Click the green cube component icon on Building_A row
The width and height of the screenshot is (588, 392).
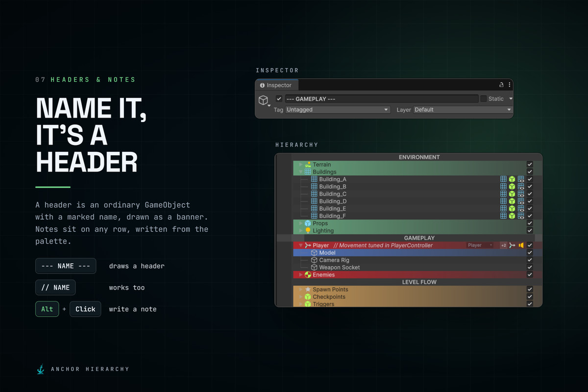(512, 179)
